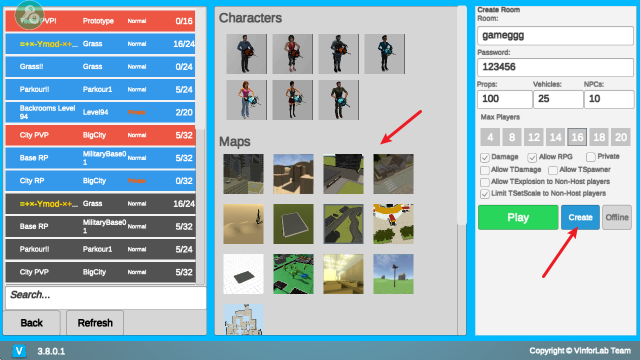Screen dimensions: 640x360
Task: Pick the colorful circular plaza map
Action: [393, 224]
